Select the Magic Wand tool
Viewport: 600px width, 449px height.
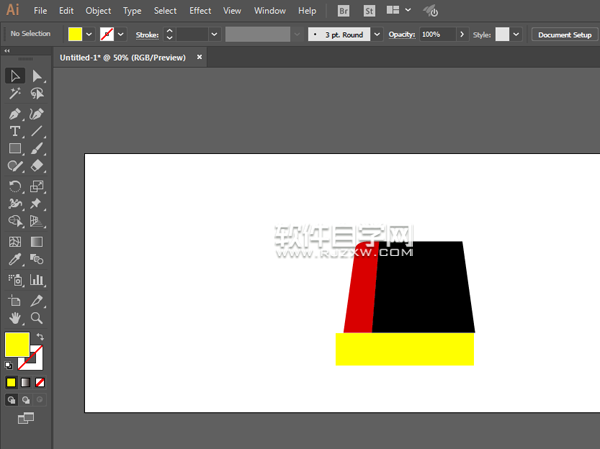(15, 94)
